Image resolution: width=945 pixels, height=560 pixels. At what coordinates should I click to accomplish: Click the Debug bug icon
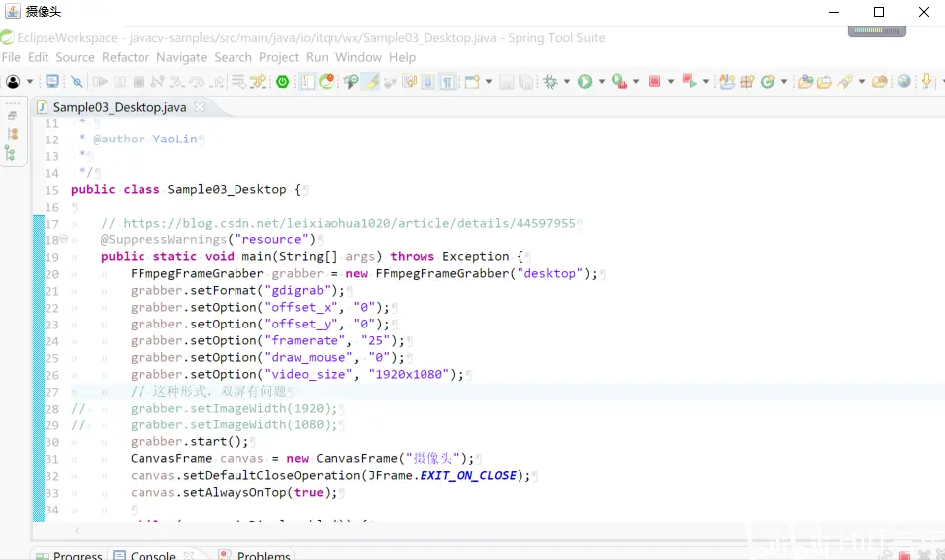click(550, 81)
